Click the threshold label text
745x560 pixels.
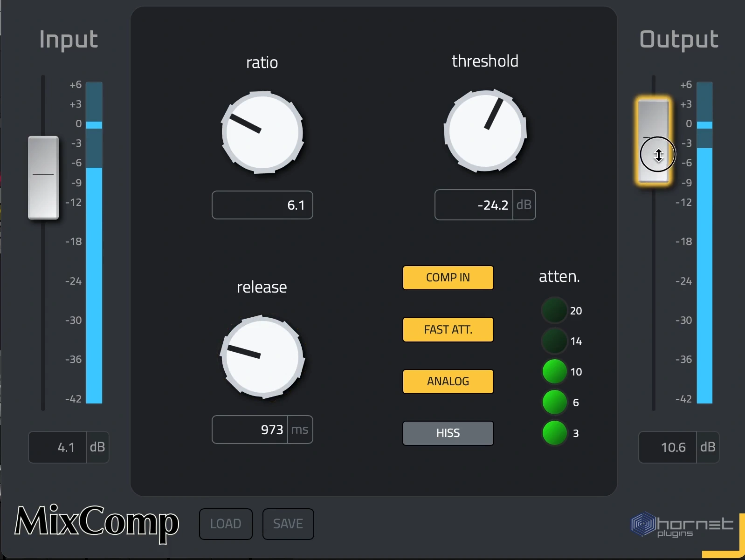coord(485,61)
